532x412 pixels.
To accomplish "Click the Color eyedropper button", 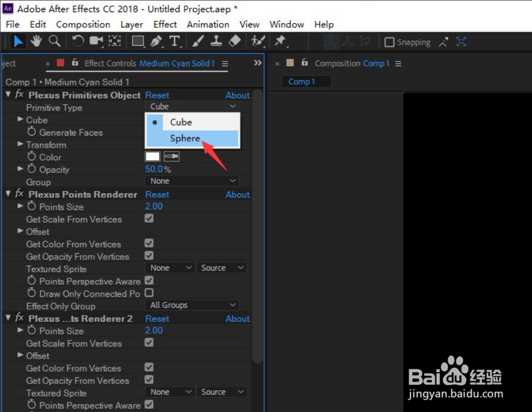I will point(171,156).
